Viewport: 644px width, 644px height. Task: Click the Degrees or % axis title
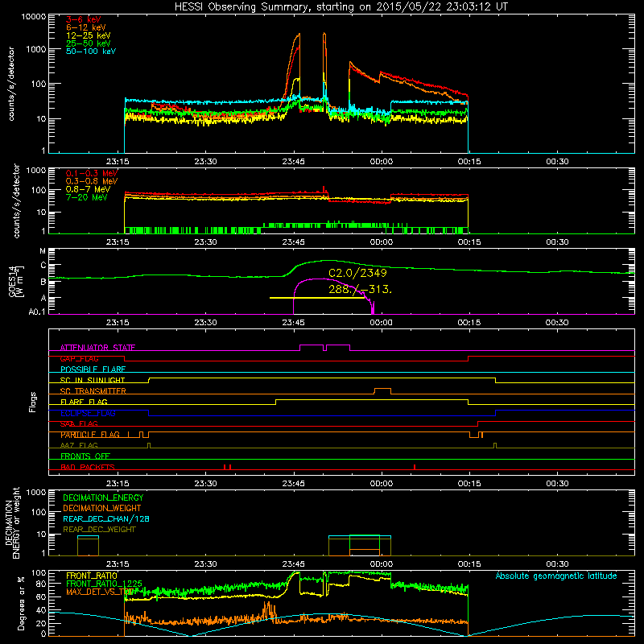(x=21, y=603)
